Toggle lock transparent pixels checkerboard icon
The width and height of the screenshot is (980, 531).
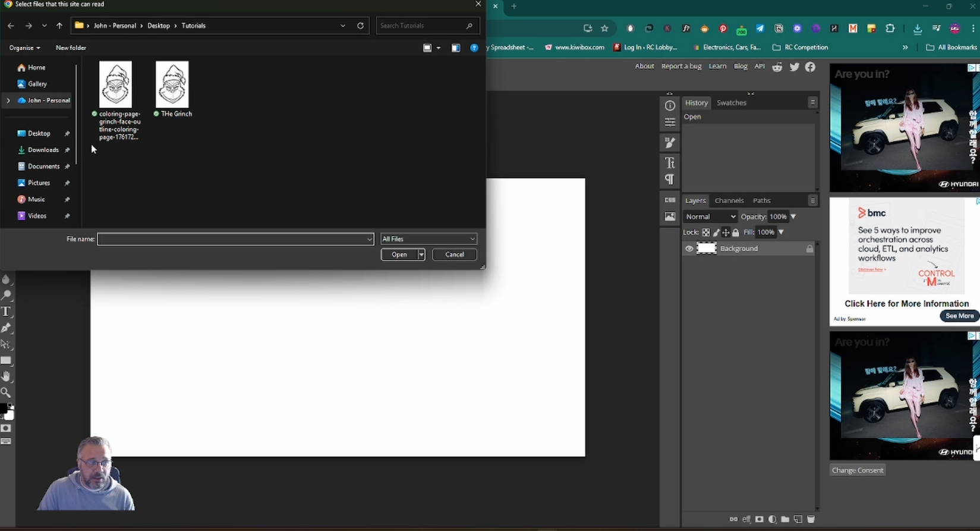point(705,232)
